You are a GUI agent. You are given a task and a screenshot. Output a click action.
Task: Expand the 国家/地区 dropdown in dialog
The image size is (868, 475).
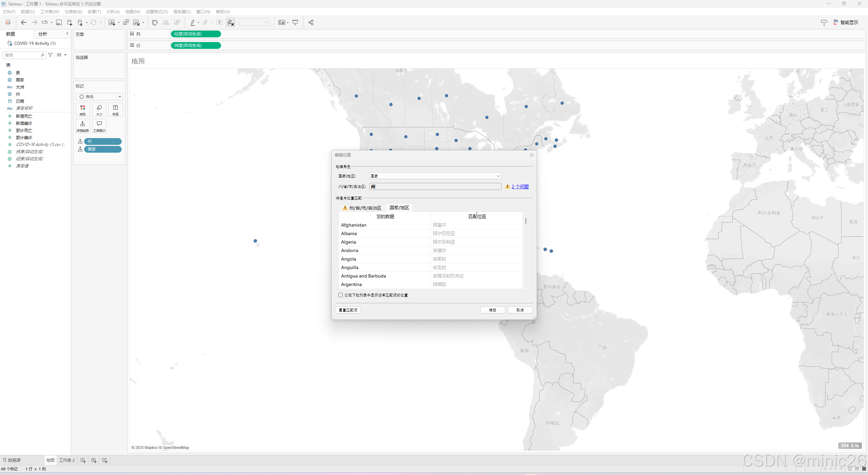click(x=498, y=176)
